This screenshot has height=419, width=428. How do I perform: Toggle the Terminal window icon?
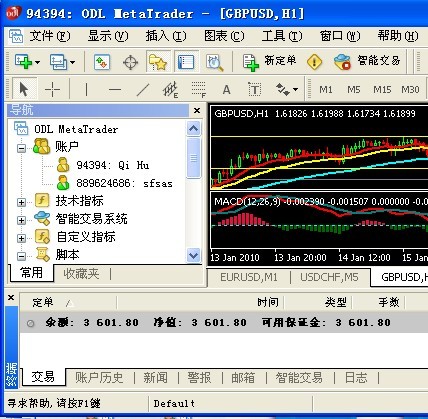tap(186, 62)
